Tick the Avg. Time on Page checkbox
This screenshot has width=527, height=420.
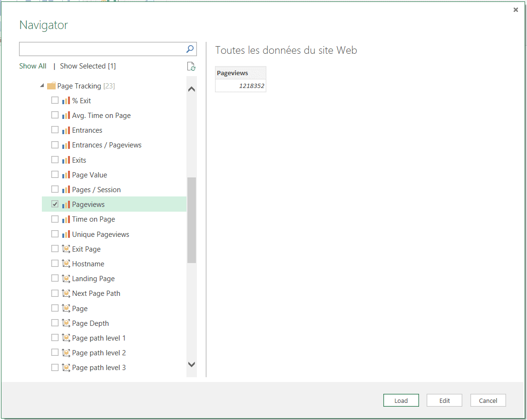click(55, 115)
